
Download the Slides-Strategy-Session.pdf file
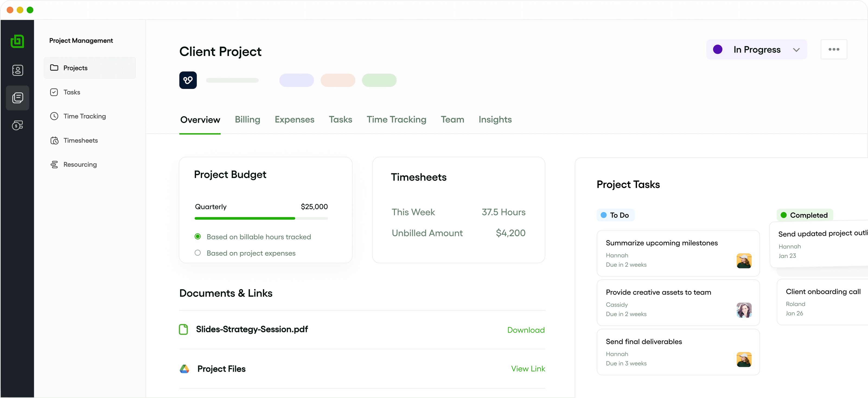coord(526,330)
